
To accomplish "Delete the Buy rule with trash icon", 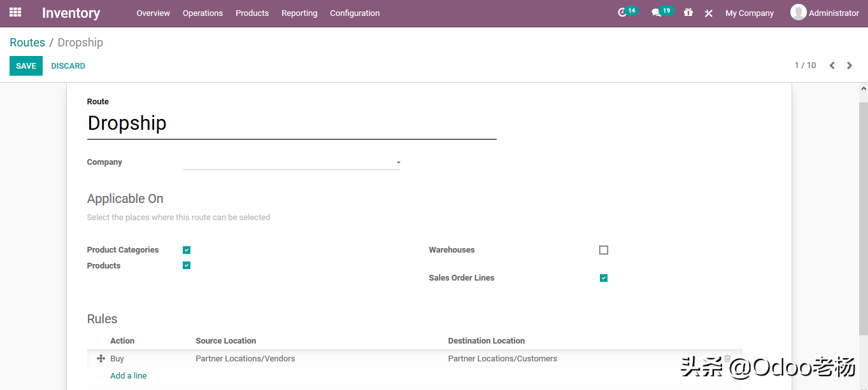I will (727, 359).
